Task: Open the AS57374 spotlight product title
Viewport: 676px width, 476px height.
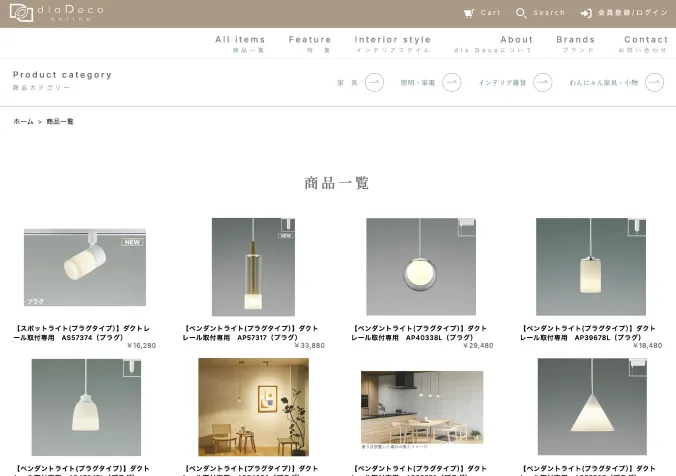Action: [x=84, y=333]
